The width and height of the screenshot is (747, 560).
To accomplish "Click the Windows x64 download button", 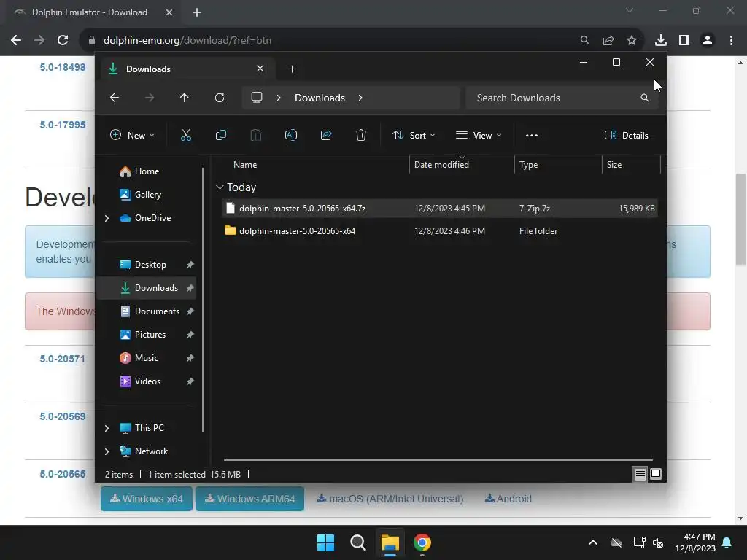I will coord(146,499).
